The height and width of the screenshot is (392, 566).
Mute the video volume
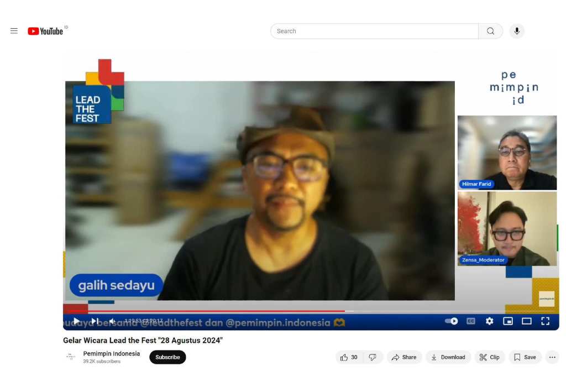point(112,321)
